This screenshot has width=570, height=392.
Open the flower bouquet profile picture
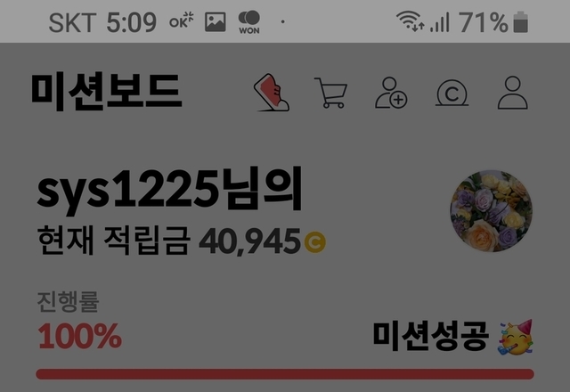(x=491, y=211)
